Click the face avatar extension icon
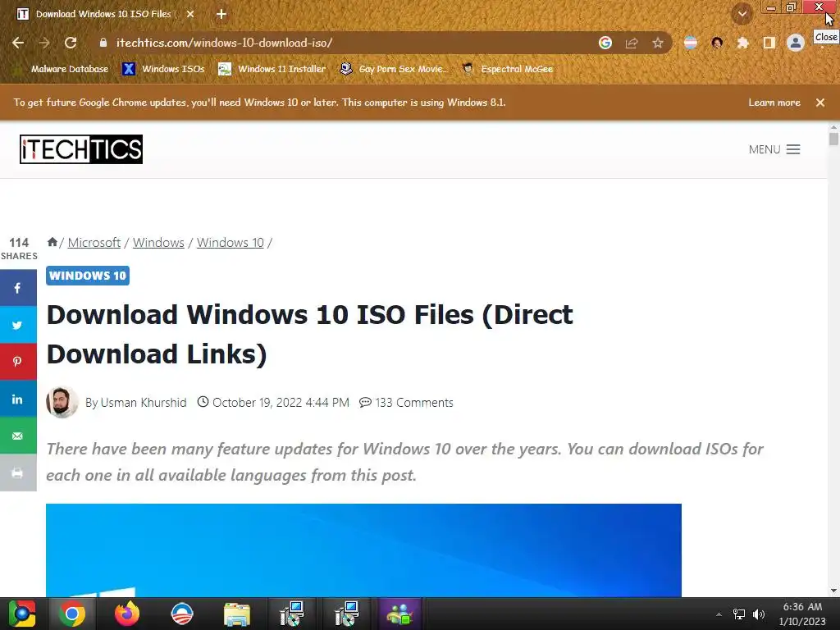This screenshot has width=840, height=630. coord(717,43)
